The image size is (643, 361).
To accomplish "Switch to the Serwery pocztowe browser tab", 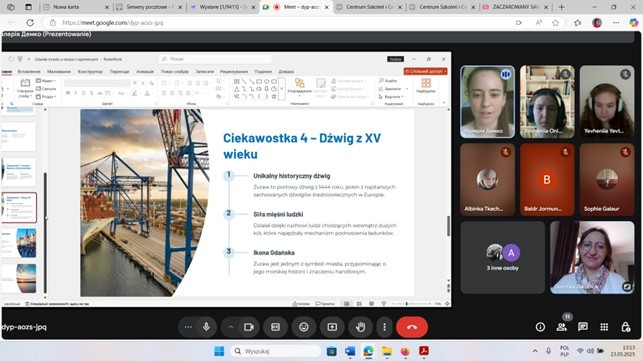I will pos(149,7).
